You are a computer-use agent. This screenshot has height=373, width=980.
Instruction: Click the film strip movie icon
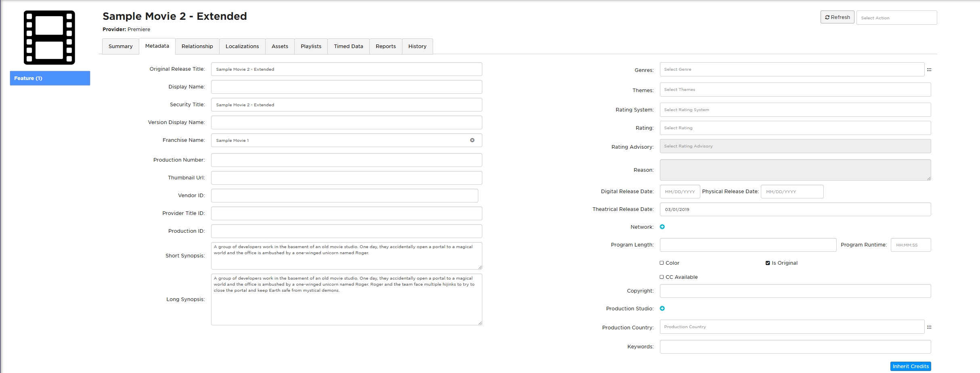pyautogui.click(x=49, y=38)
